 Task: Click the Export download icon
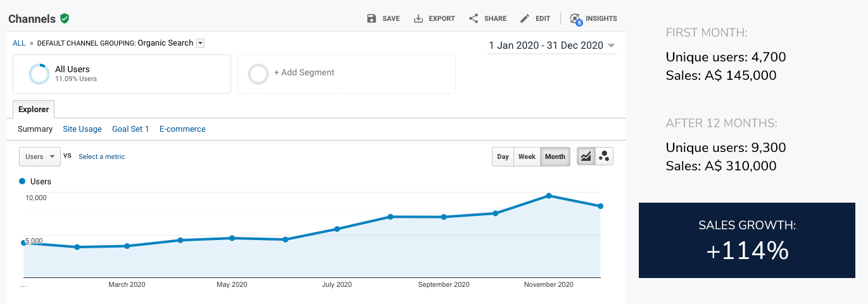click(x=418, y=18)
